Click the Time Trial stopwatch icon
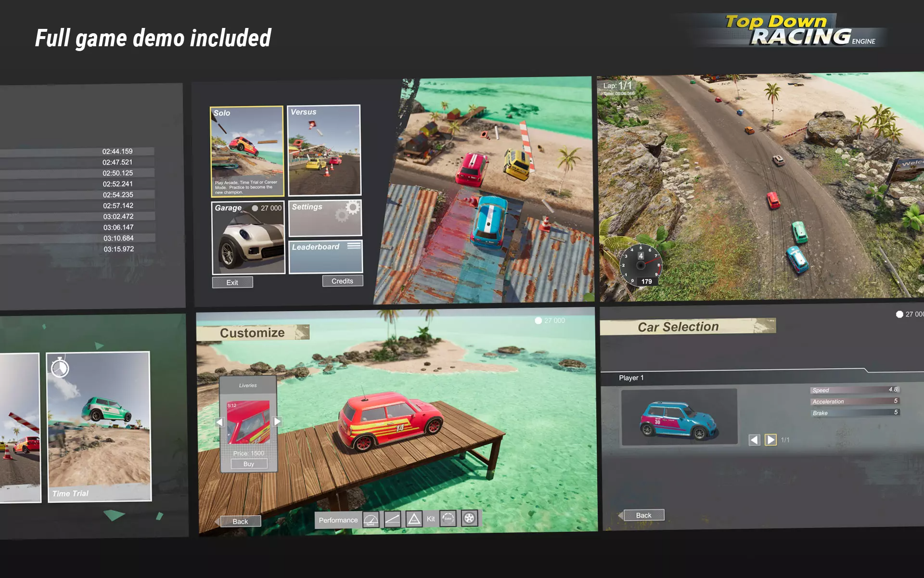Screen dimensions: 924x578 coord(60,368)
